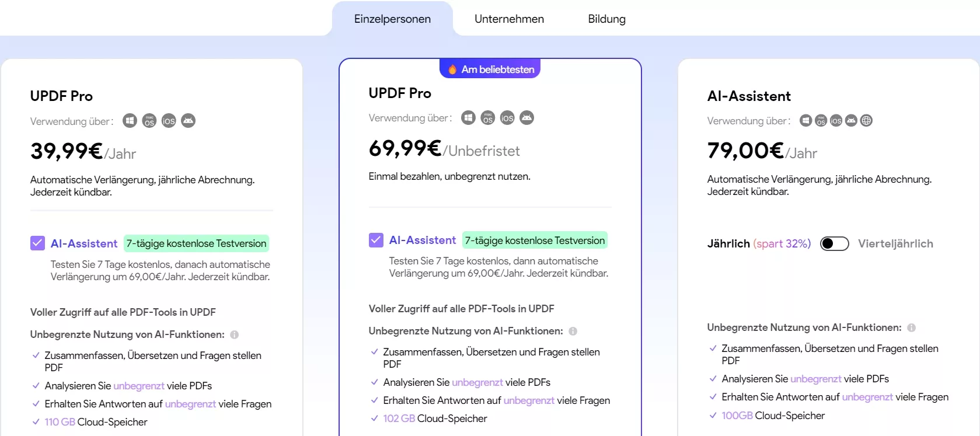Click info icon in the 79,00€ AI-Assistent plan
Viewport: 980px width, 436px height.
point(912,328)
